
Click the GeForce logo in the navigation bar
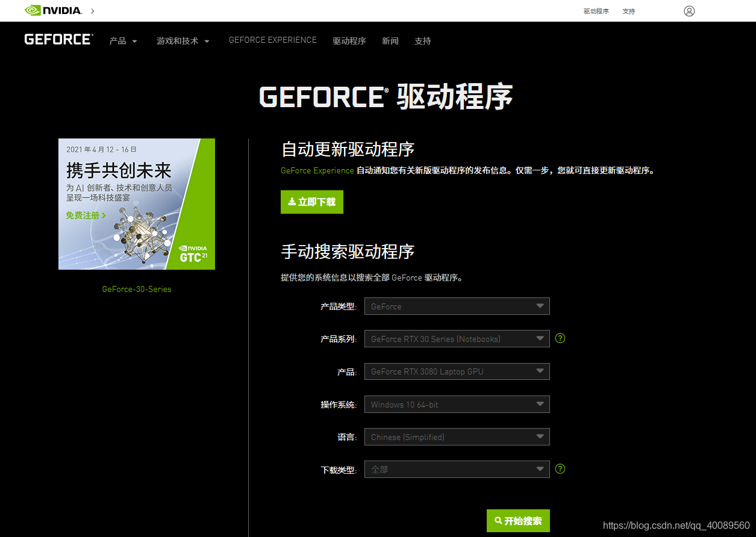click(x=58, y=39)
